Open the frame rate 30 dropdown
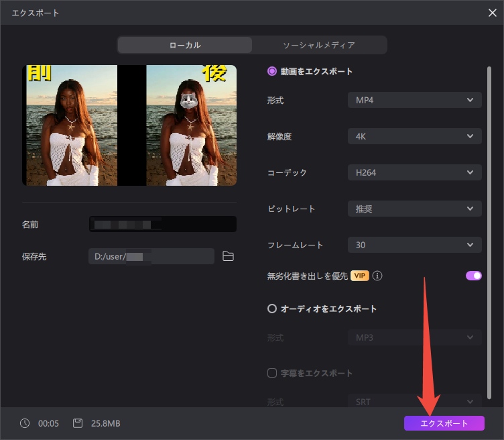Viewport: 504px width, 440px height. point(414,245)
